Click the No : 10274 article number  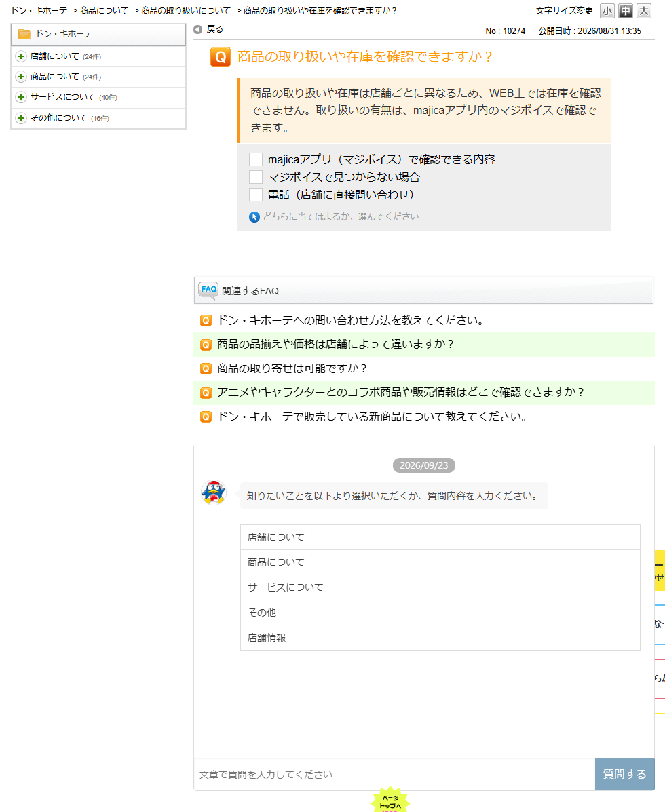pyautogui.click(x=505, y=31)
